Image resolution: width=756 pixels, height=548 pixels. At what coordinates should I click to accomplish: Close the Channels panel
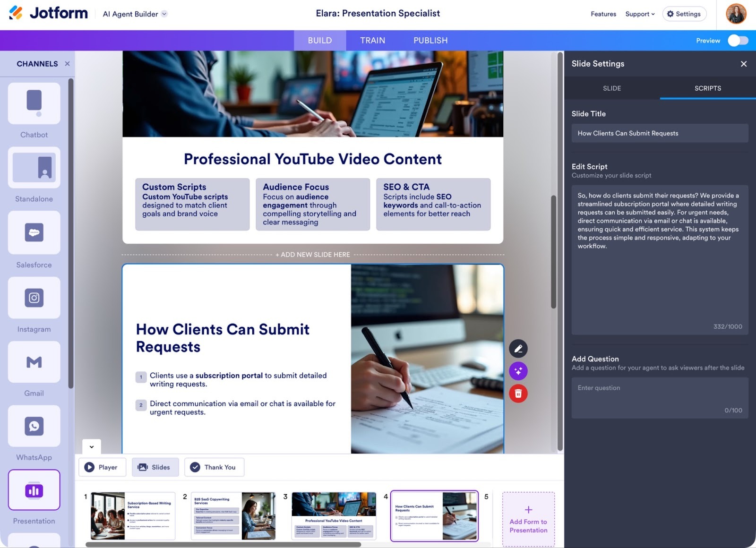[68, 63]
